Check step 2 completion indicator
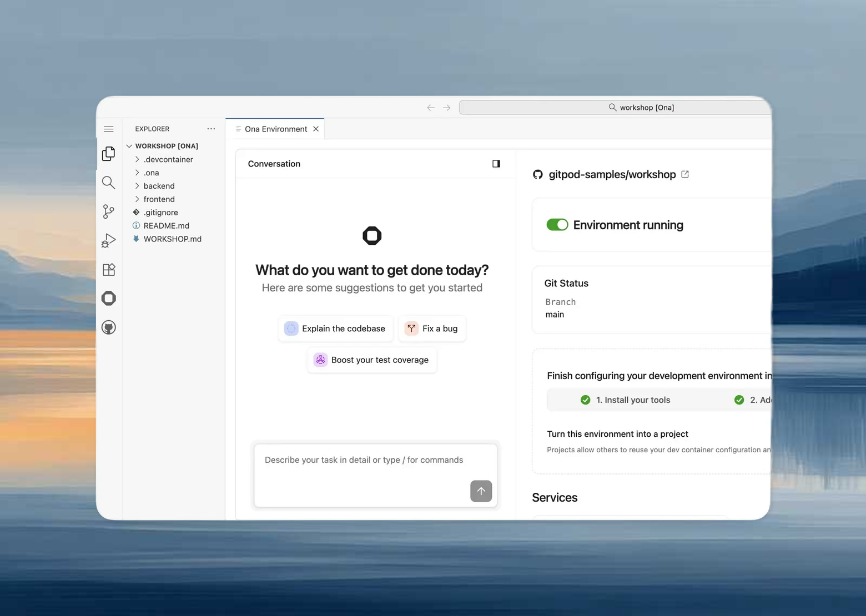 click(x=739, y=400)
